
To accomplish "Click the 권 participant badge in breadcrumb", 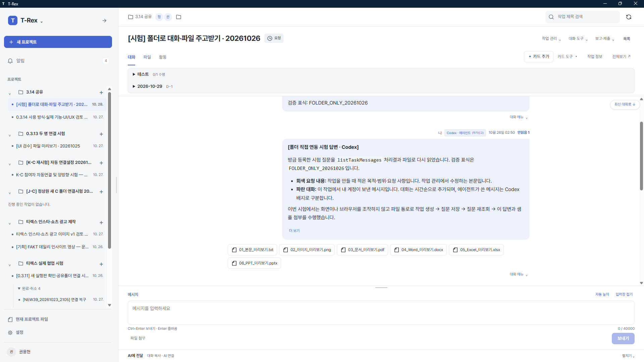I will click(168, 17).
